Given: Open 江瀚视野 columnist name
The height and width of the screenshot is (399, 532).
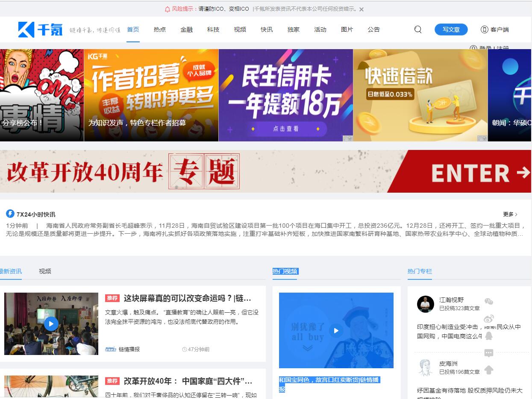Looking at the screenshot, I should click(451, 300).
